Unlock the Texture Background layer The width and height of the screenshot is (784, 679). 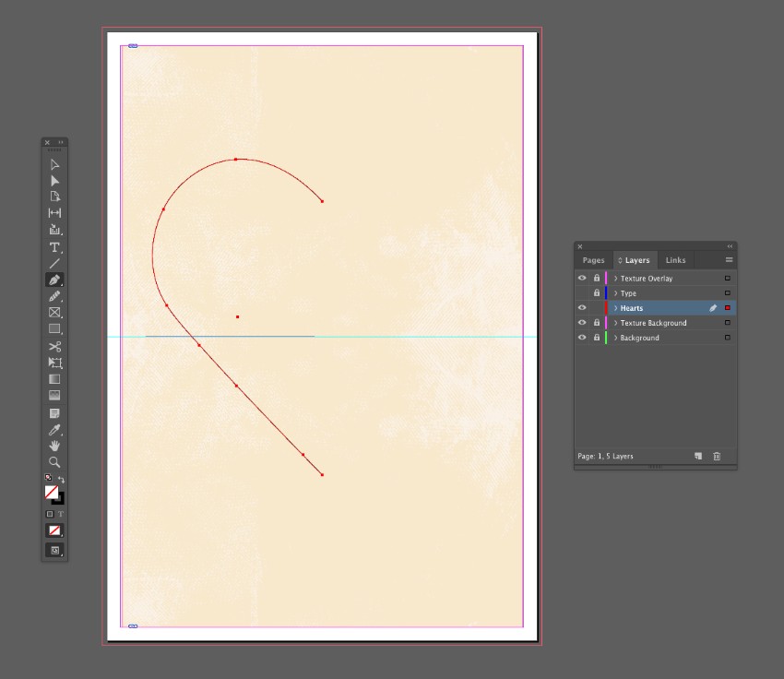[597, 323]
